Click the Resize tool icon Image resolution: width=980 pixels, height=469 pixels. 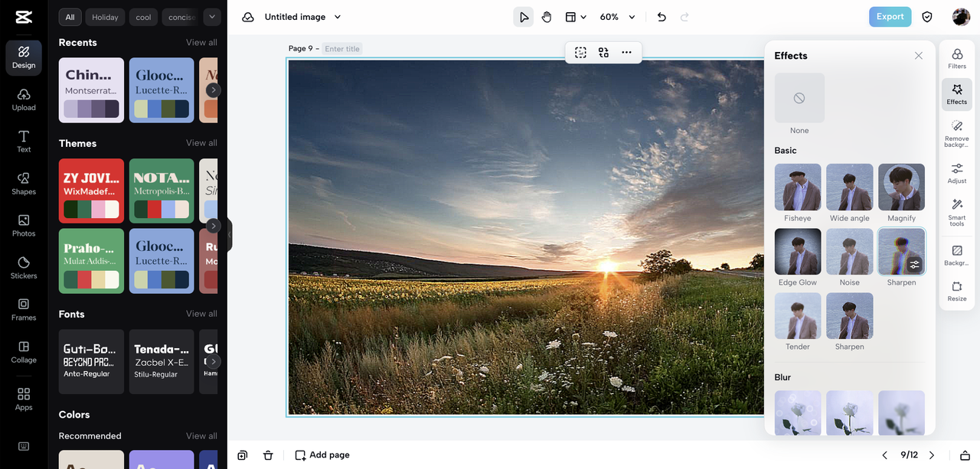coord(956,291)
